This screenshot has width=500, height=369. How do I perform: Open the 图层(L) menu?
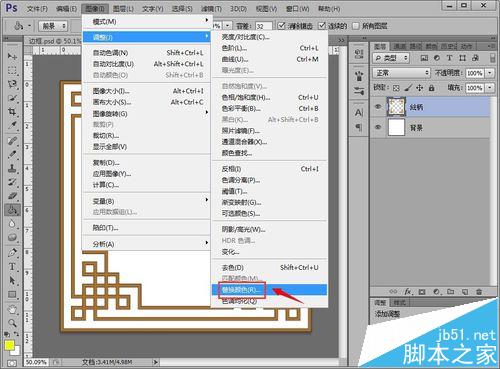click(x=123, y=8)
